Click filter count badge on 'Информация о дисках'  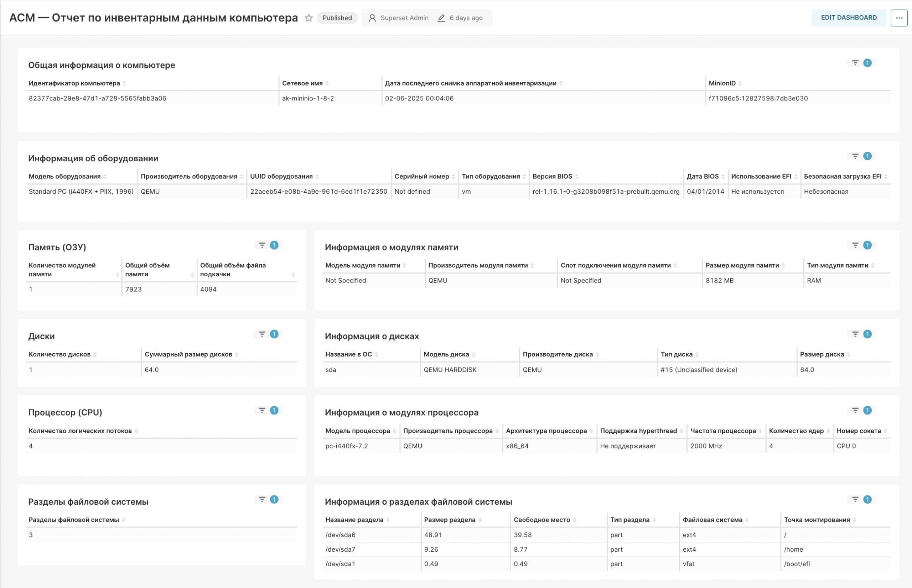pyautogui.click(x=867, y=334)
